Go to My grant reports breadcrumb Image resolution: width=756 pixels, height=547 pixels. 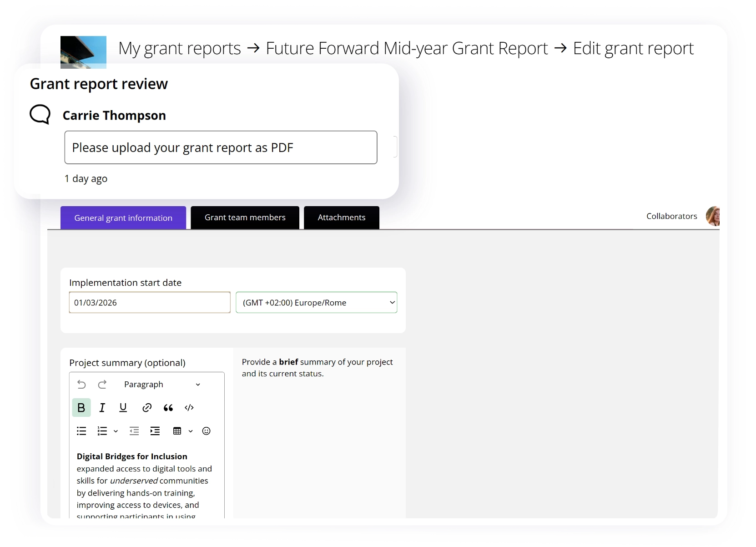180,48
